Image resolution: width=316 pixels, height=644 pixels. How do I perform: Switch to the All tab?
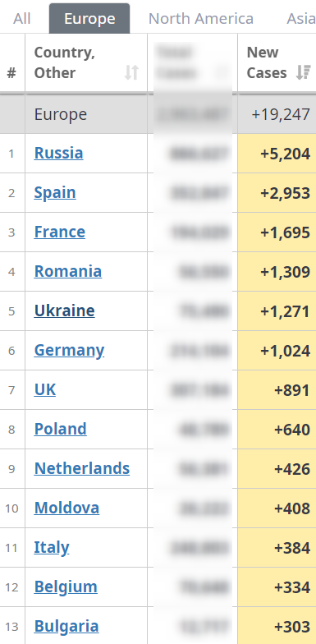[21, 19]
